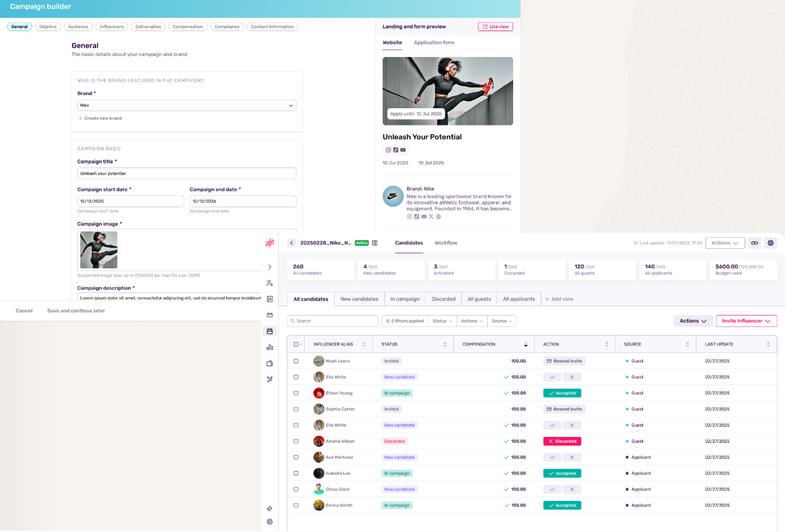
Task: Open the Discarded view tab
Action: tap(443, 299)
